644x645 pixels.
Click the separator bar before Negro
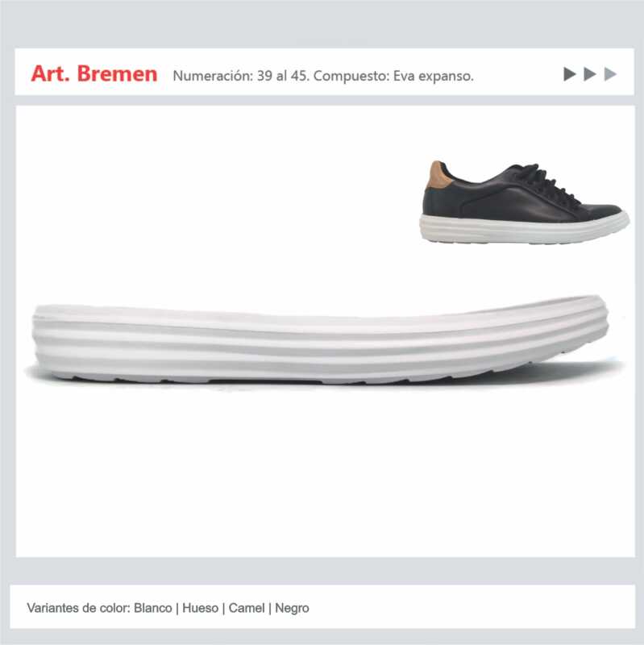pyautogui.click(x=270, y=609)
